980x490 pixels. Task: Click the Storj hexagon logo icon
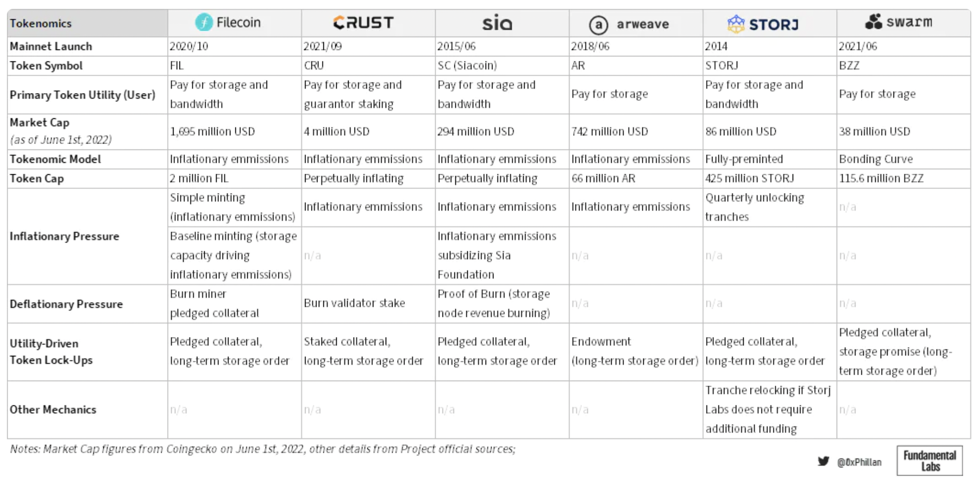point(736,24)
